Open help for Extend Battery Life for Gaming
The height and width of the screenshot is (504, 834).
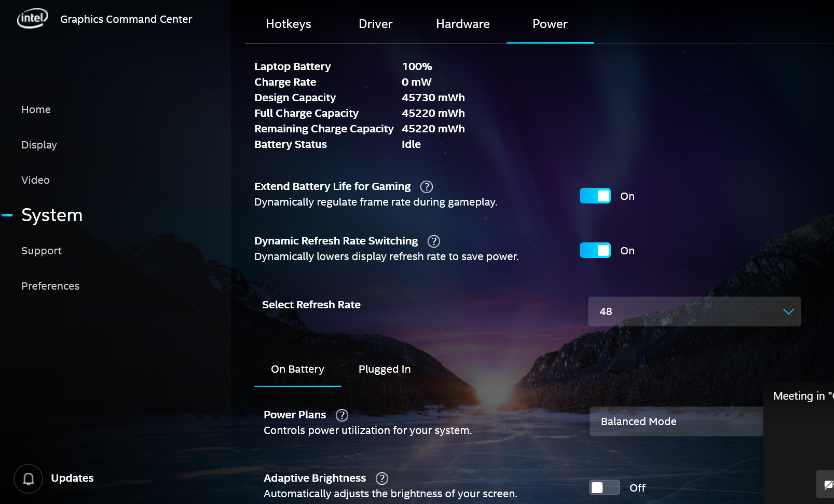(426, 187)
